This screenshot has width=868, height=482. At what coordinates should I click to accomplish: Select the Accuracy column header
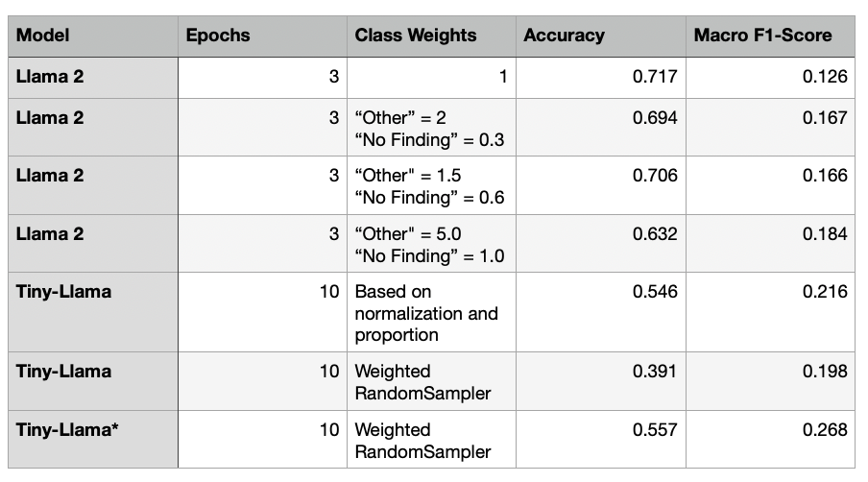(x=565, y=36)
